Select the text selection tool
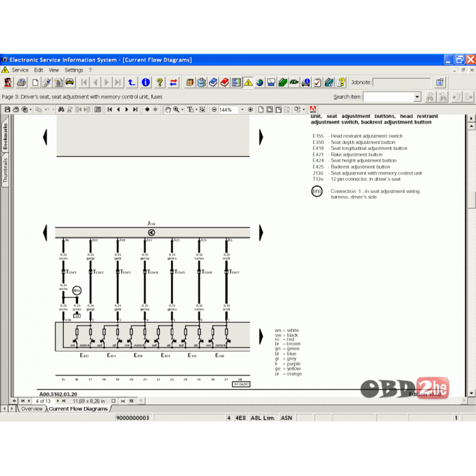Image resolution: width=476 pixels, height=476 pixels. click(190, 110)
